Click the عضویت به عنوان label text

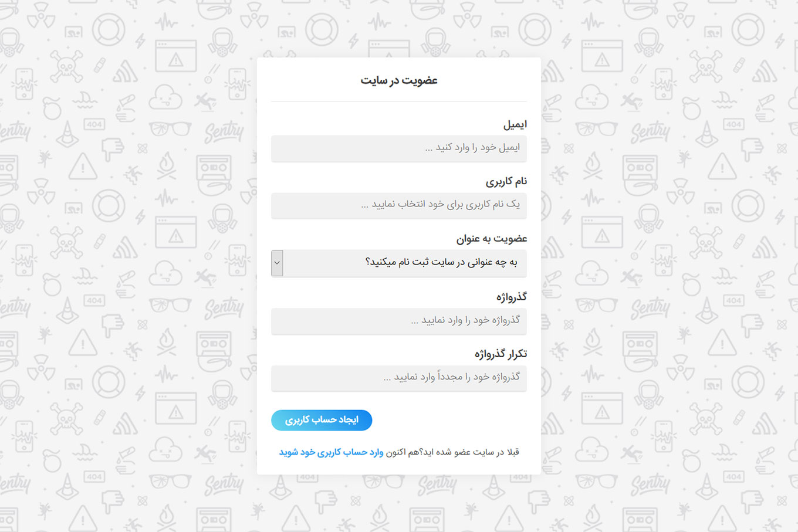point(492,239)
